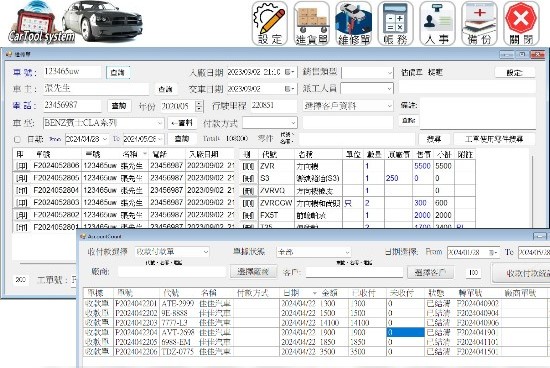This screenshot has width=550, height=368.
Task: Click 印 print button for F2024052805
Action: click(x=21, y=178)
